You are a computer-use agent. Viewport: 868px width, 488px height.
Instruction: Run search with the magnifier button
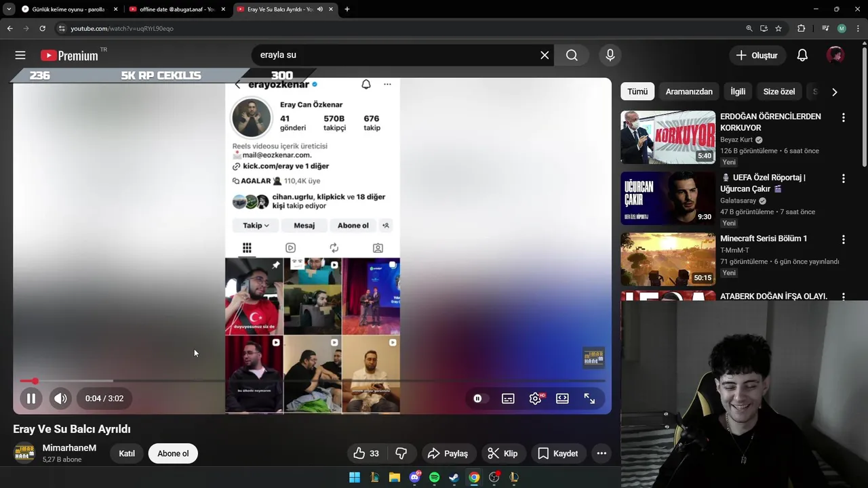572,55
